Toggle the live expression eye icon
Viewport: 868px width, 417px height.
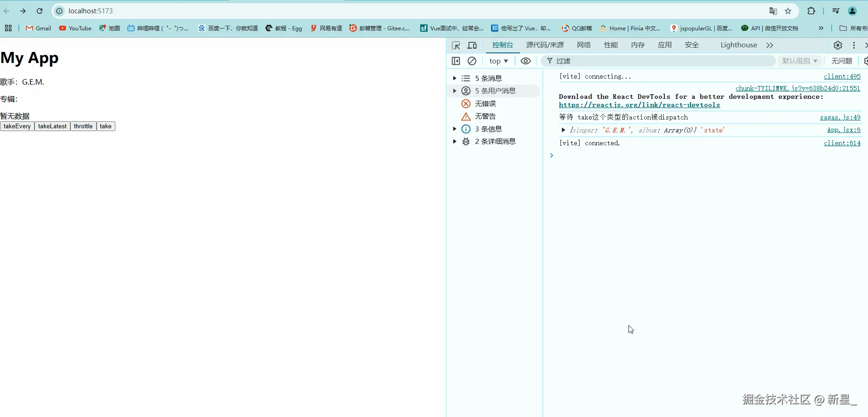525,61
